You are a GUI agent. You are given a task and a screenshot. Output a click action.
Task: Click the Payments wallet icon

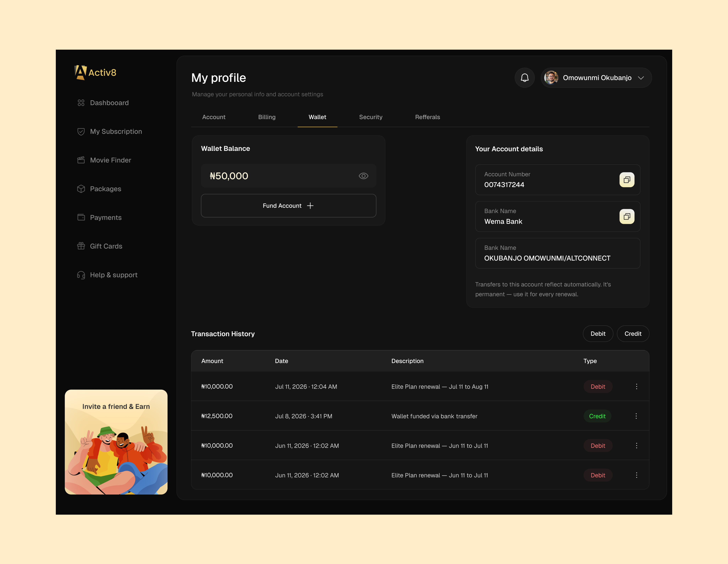click(81, 217)
